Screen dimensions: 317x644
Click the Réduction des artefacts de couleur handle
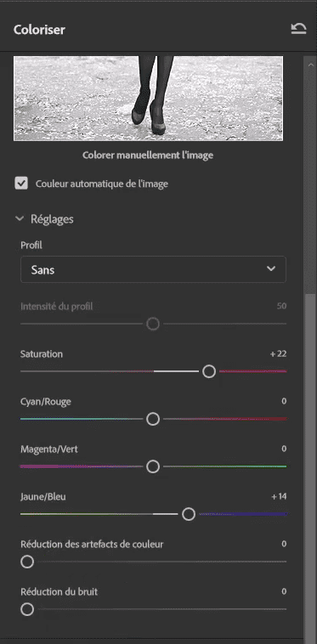(x=27, y=562)
